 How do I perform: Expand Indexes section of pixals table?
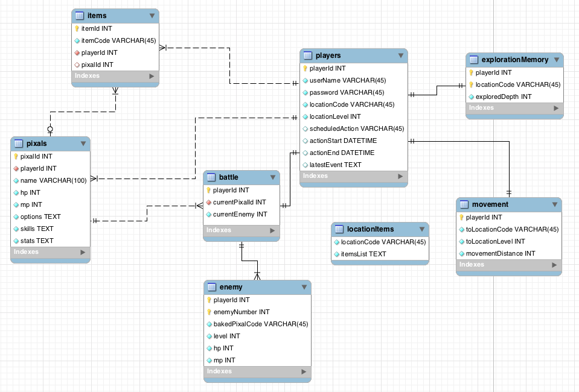tap(82, 252)
